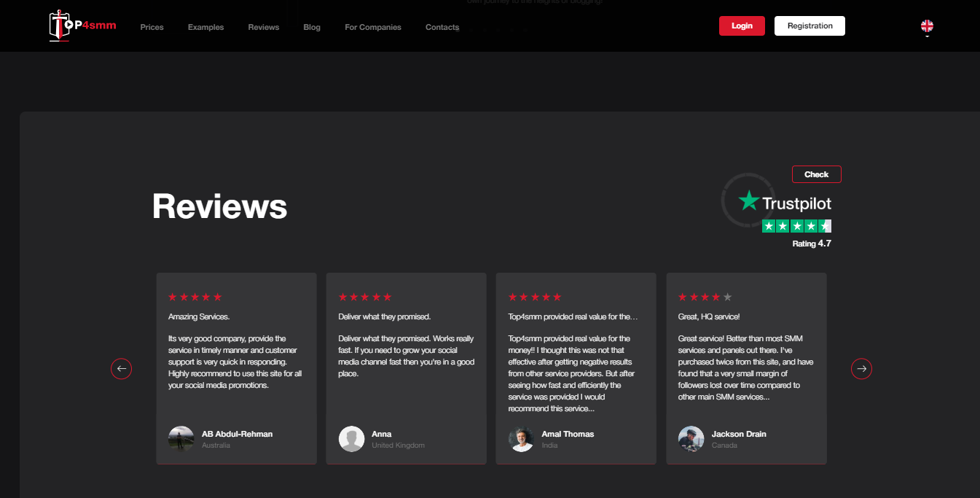The height and width of the screenshot is (498, 980).
Task: Open the language flag selector
Action: [x=927, y=26]
